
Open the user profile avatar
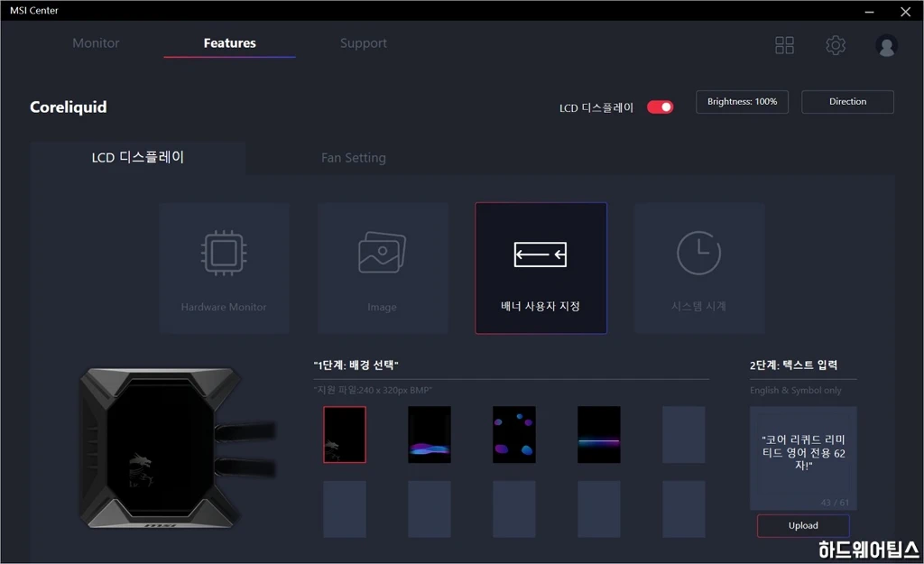pyautogui.click(x=886, y=45)
